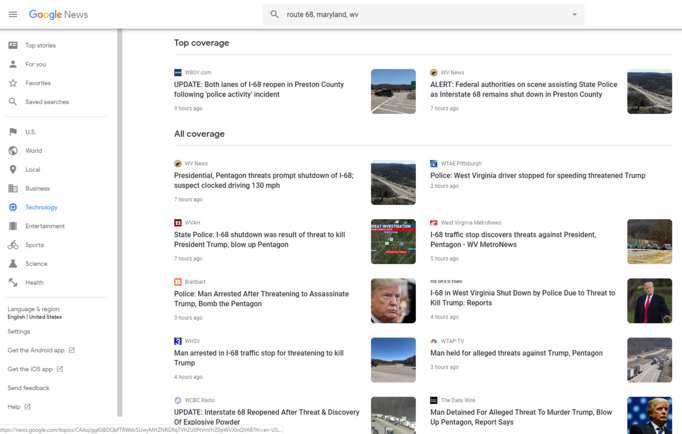Open Settings in the sidebar

click(x=19, y=331)
